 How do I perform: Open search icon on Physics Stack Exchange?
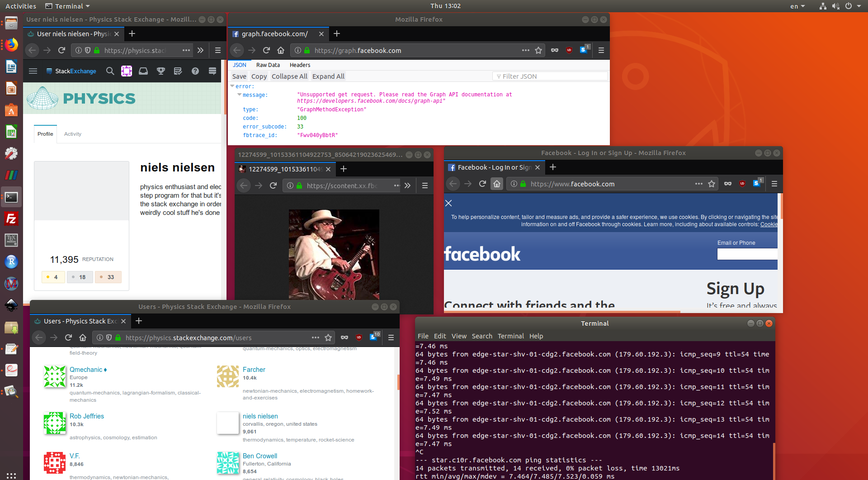coord(110,71)
